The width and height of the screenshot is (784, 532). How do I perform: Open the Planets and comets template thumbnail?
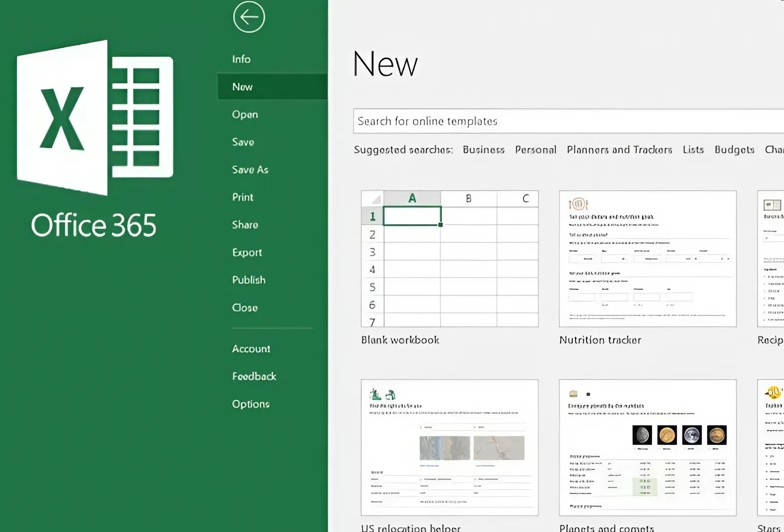pos(648,448)
